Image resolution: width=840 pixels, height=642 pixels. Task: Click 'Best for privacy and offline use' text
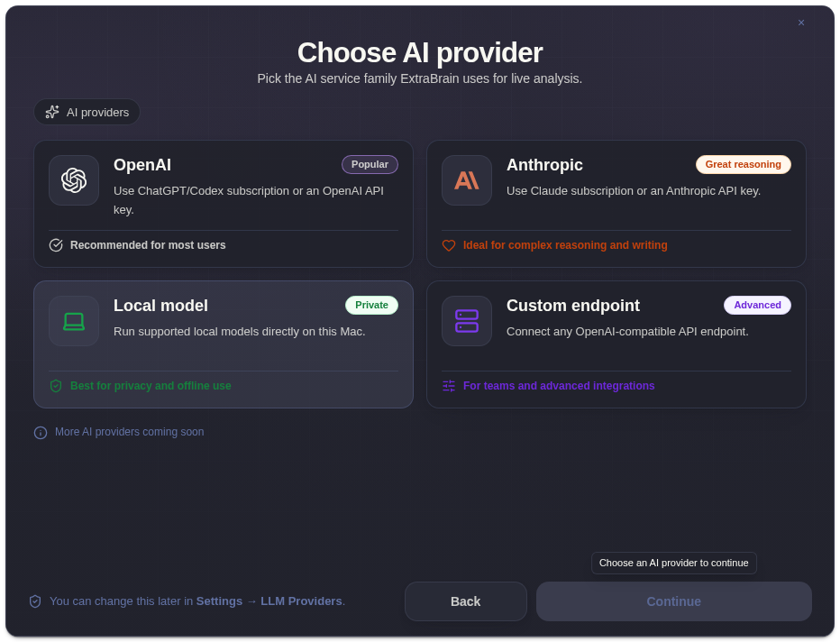click(x=151, y=386)
